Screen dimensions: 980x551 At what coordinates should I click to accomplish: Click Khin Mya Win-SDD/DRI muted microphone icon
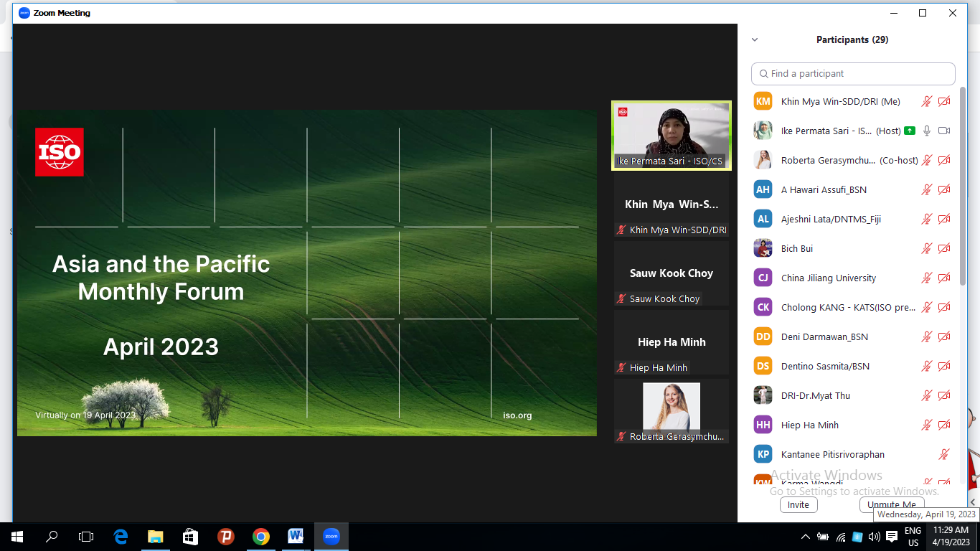click(927, 102)
